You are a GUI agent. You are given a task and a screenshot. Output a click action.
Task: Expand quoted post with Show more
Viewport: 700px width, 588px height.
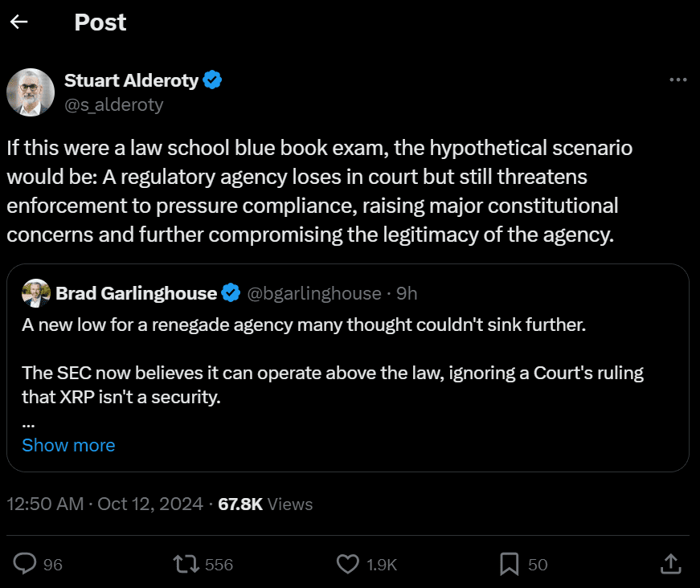tap(68, 445)
